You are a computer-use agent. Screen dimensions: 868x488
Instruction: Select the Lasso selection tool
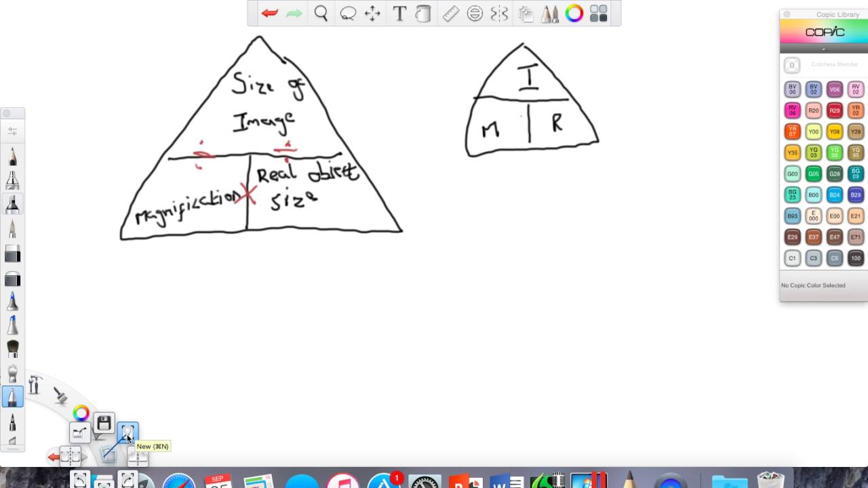coord(348,14)
